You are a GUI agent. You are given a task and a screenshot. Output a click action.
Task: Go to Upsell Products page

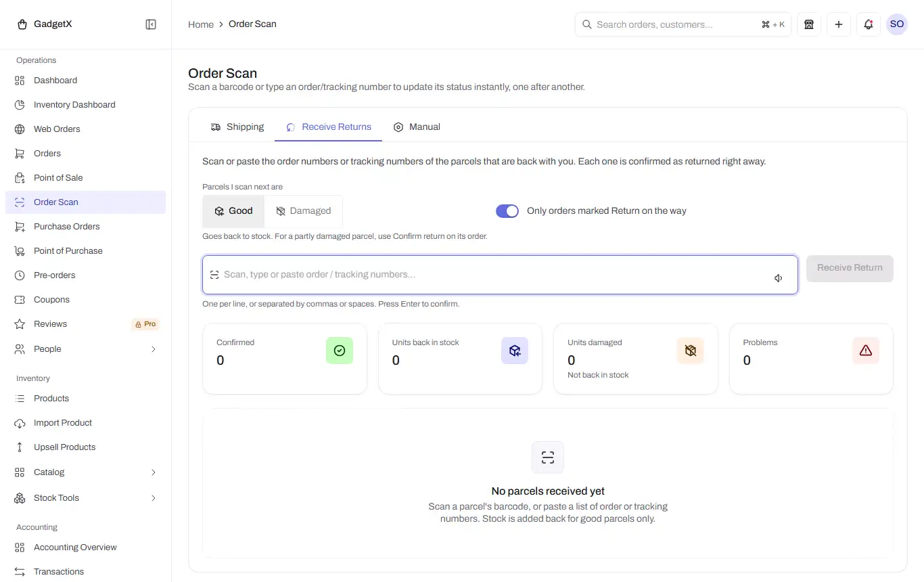point(85,447)
